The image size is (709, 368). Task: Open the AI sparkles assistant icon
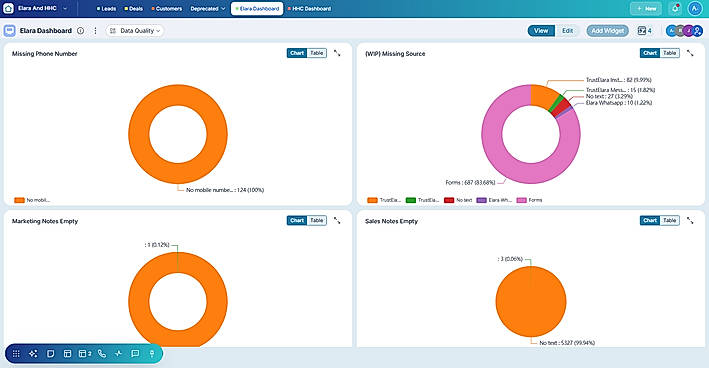(x=33, y=354)
